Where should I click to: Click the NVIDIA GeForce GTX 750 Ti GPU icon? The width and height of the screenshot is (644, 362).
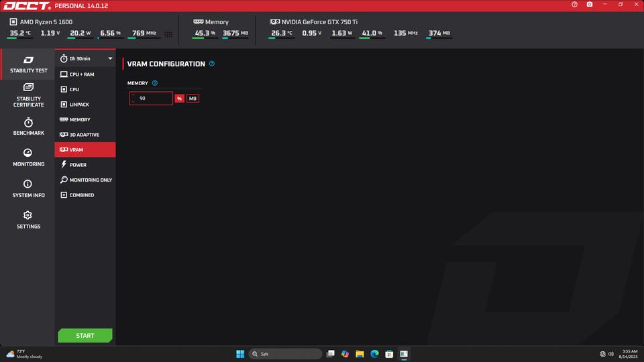[275, 21]
